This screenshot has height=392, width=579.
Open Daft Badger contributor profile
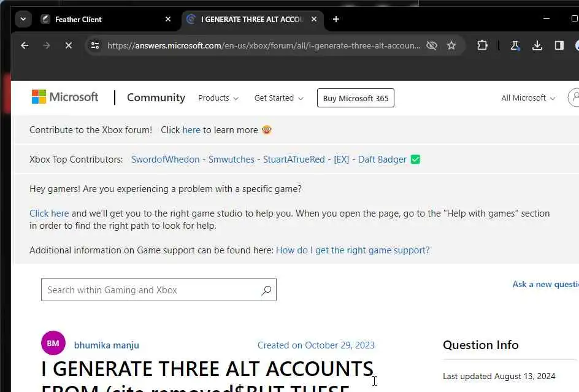pyautogui.click(x=382, y=159)
